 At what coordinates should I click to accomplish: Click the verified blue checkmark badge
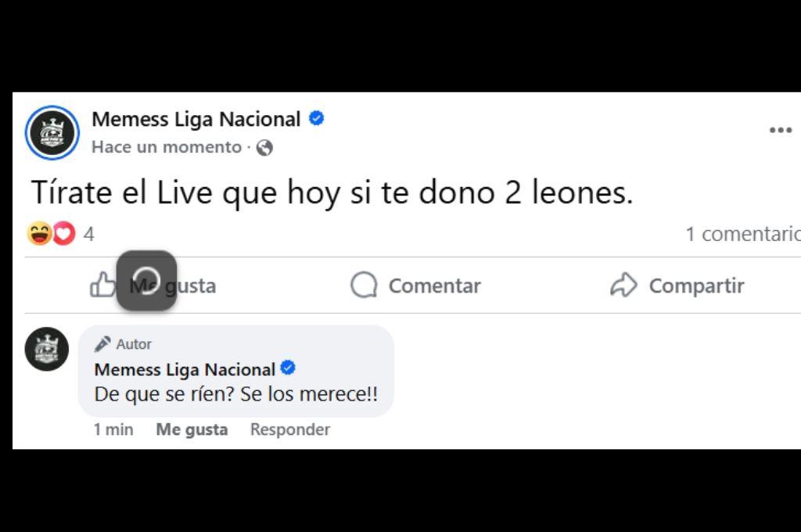pos(316,118)
